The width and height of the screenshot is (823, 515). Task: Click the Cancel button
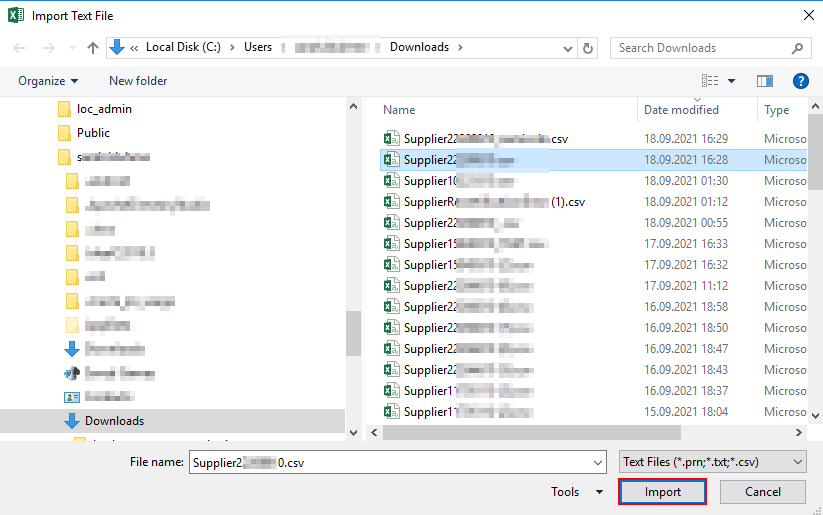tap(763, 492)
